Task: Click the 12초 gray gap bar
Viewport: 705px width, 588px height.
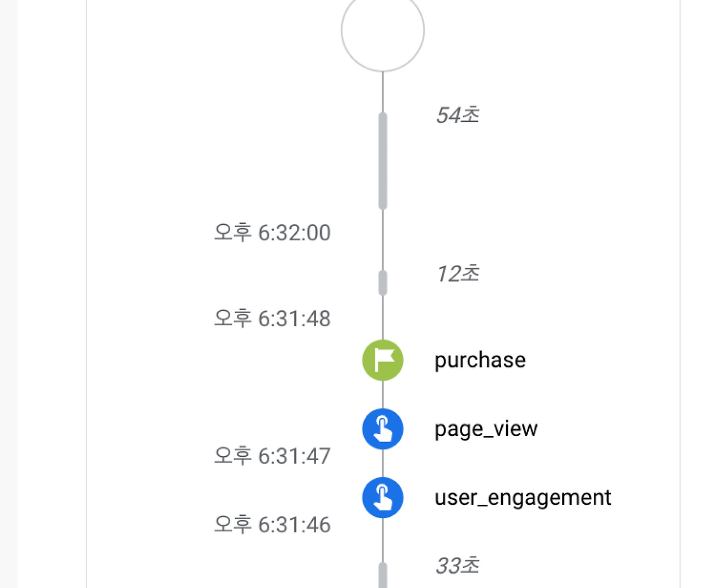Action: (x=383, y=283)
